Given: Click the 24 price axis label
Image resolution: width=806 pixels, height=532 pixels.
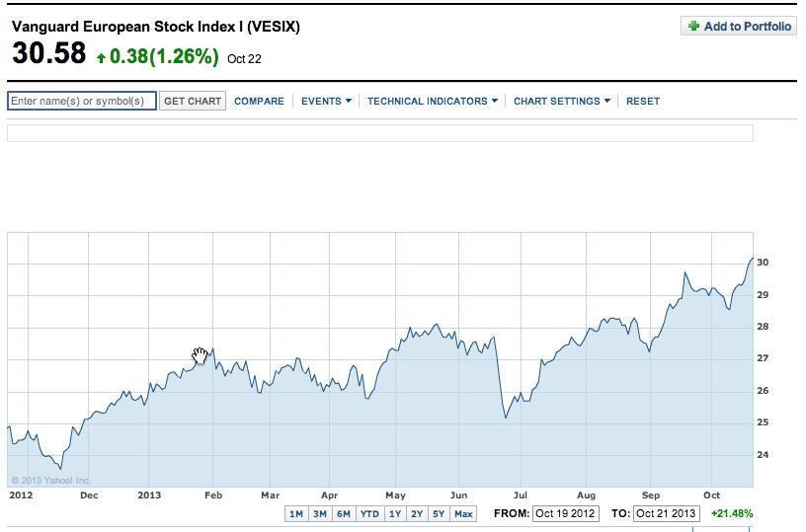Looking at the screenshot, I should pyautogui.click(x=763, y=454).
